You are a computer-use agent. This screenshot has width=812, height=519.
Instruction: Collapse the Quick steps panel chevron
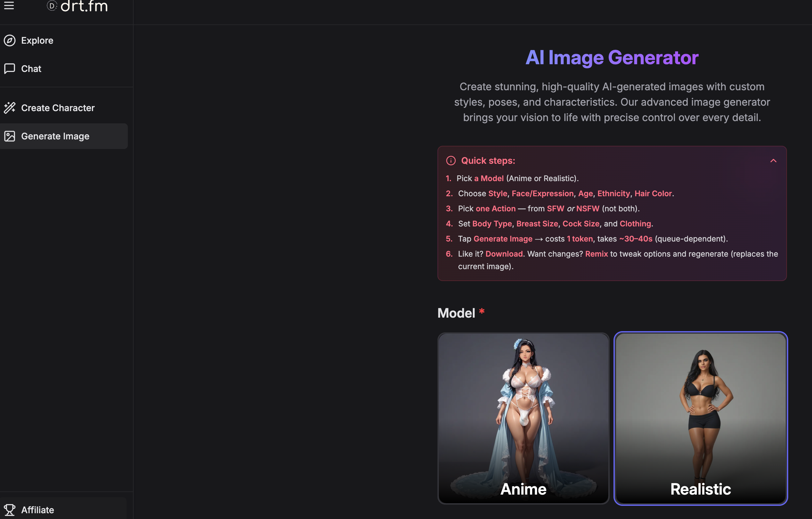[773, 161]
